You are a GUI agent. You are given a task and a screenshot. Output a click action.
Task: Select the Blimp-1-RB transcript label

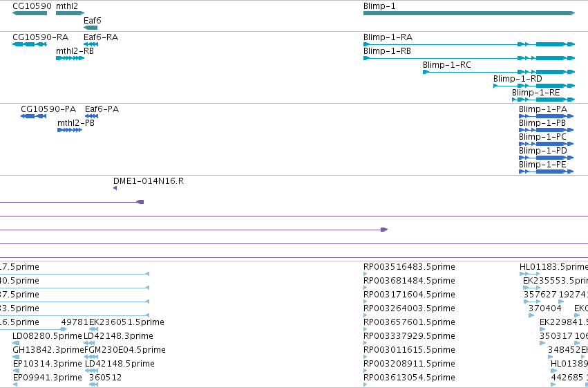coord(387,51)
